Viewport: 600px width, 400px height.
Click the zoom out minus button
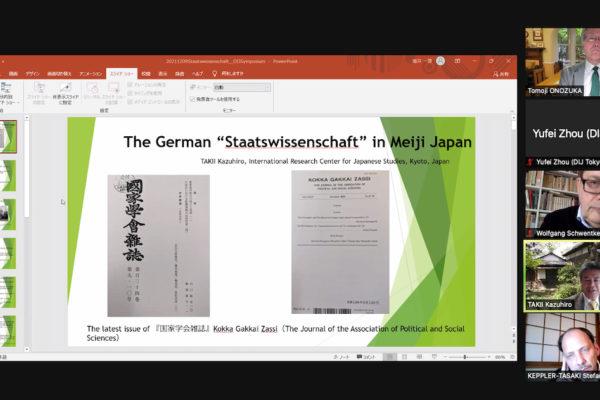point(445,357)
